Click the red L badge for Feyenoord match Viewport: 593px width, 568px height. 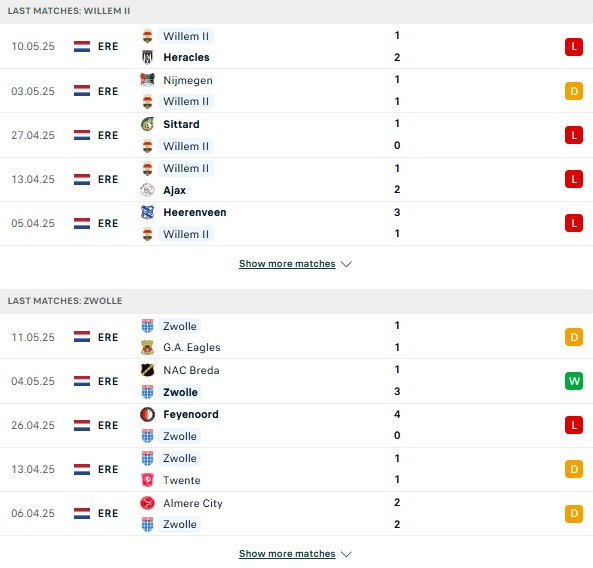(574, 425)
